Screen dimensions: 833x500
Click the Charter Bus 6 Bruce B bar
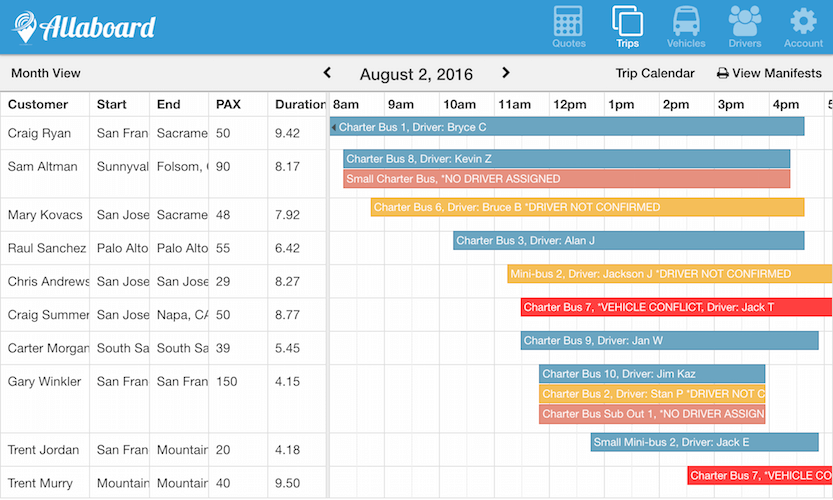point(587,207)
